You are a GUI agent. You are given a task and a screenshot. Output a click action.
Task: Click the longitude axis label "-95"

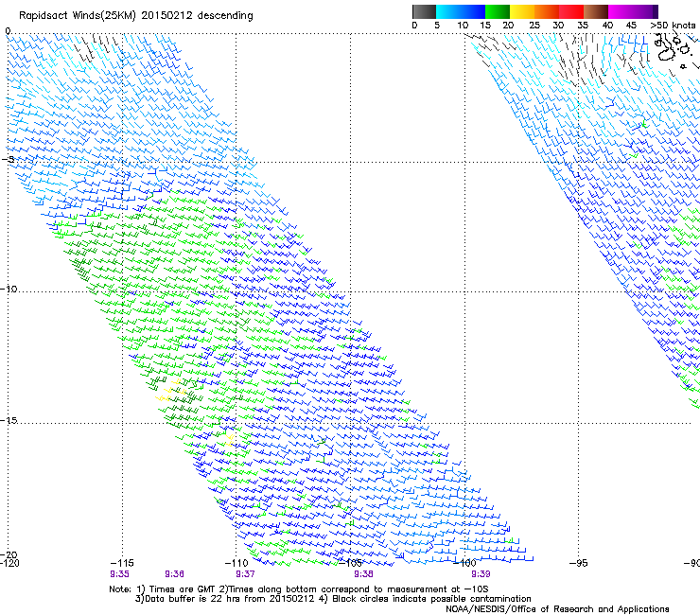[x=578, y=563]
